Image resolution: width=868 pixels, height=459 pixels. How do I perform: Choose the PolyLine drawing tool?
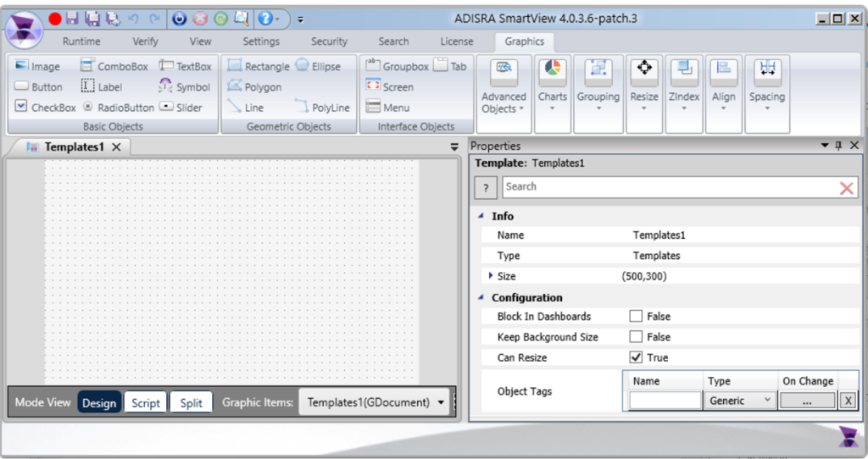pos(322,108)
